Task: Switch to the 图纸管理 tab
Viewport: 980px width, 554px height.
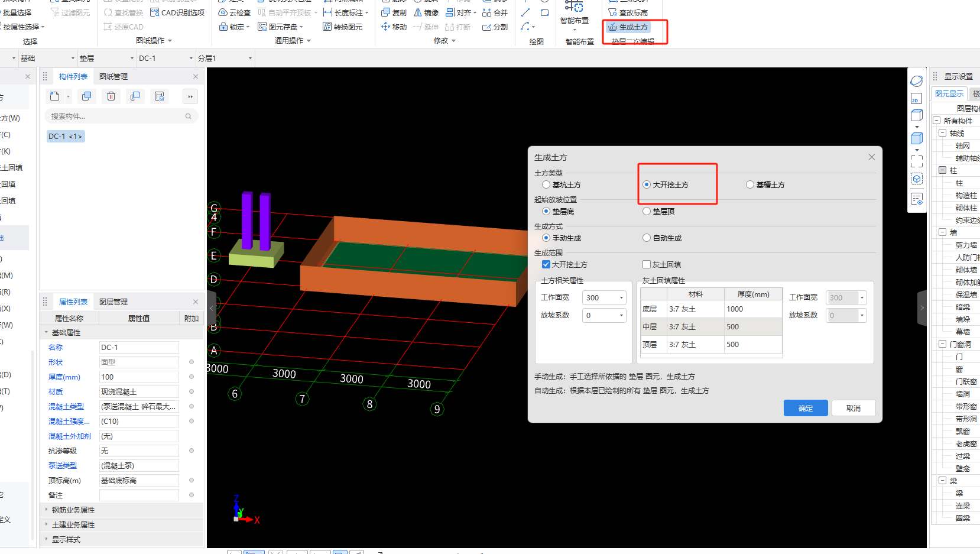Action: point(113,77)
